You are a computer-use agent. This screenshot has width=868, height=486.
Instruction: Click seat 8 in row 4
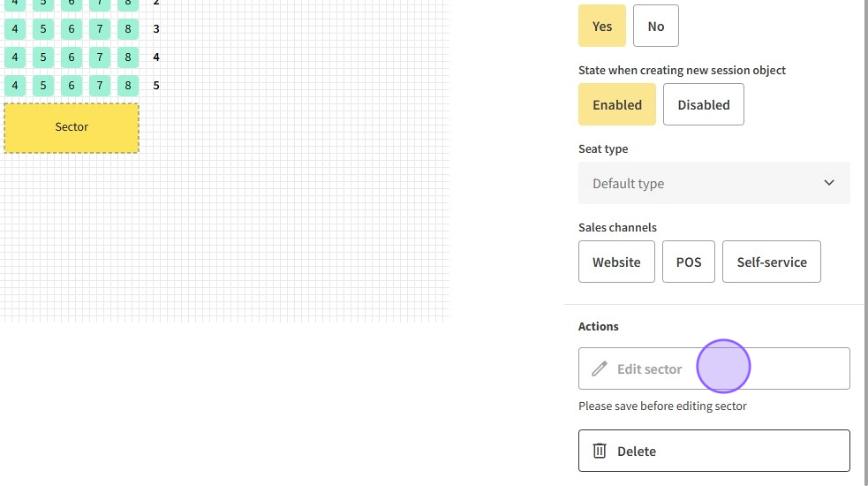128,57
